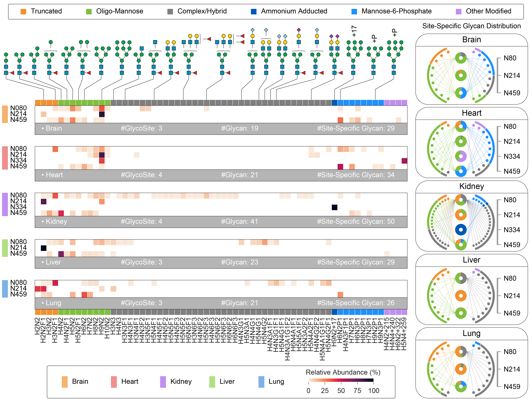Screen dimensions: 532x399
Task: Click the orange Truncated legend swatch
Action: pos(23,11)
